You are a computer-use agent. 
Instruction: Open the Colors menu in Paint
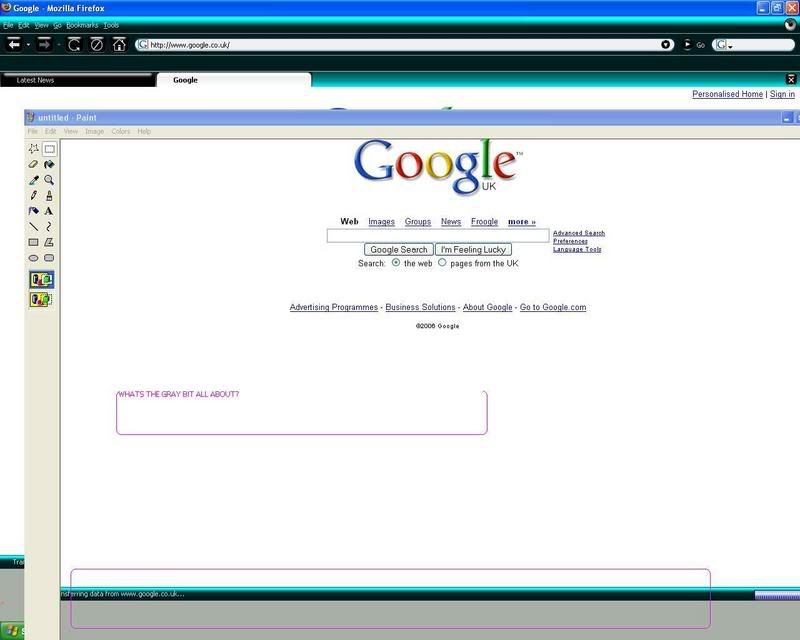coord(121,131)
